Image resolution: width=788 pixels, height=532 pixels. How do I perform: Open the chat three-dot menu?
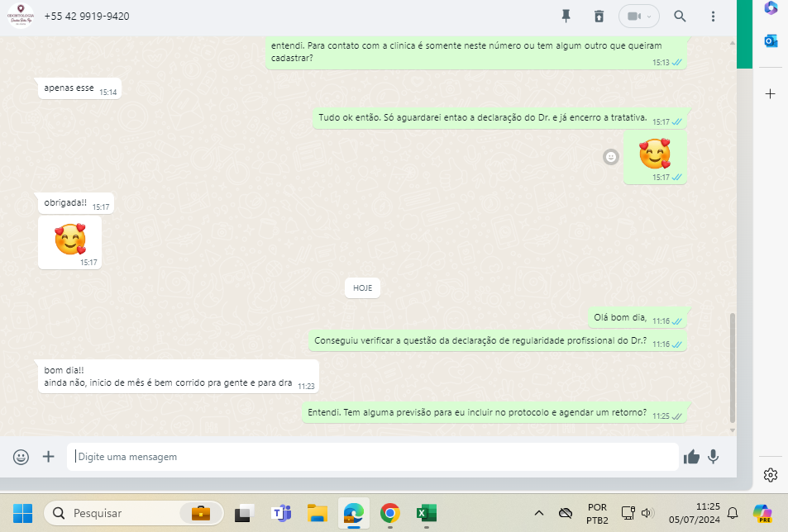pos(713,16)
